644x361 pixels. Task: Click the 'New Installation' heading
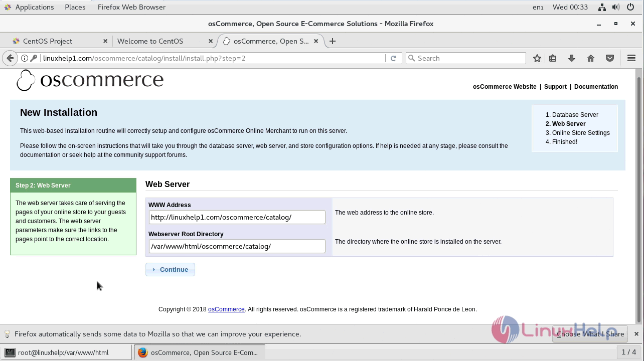[x=59, y=112]
